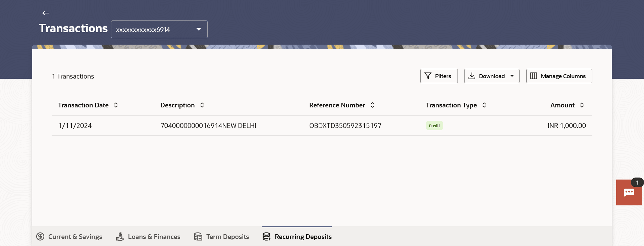Sort by Transaction Date arrows icon
This screenshot has height=246, width=644.
tap(116, 105)
